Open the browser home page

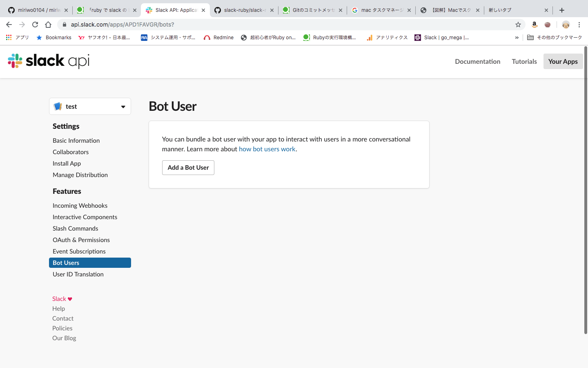(x=48, y=25)
